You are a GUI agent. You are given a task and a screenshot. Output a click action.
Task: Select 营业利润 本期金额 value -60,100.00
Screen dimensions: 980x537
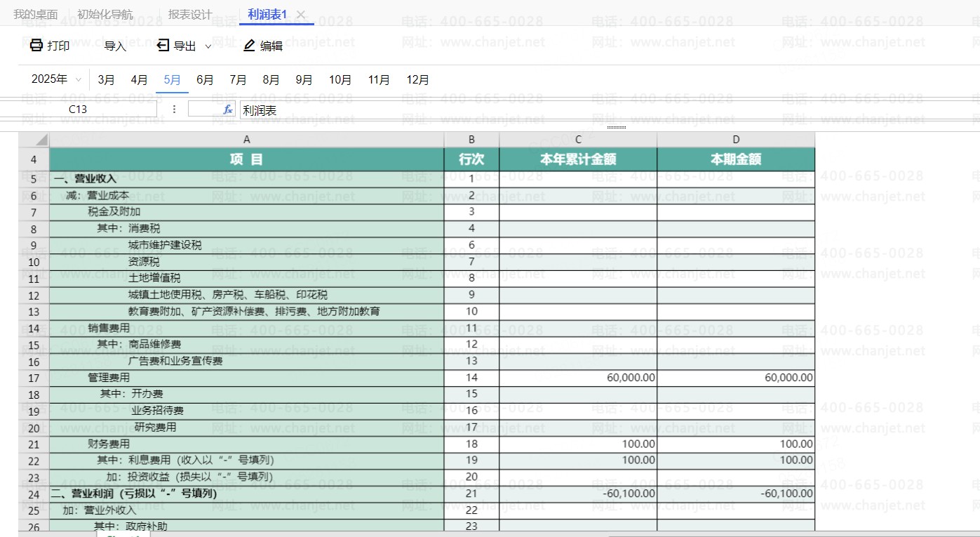tap(737, 494)
